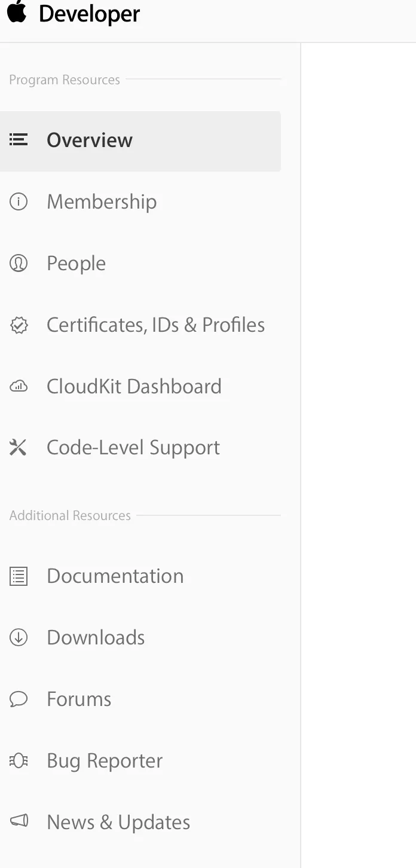The width and height of the screenshot is (416, 868).
Task: Click the Apple logo icon
Action: [17, 12]
